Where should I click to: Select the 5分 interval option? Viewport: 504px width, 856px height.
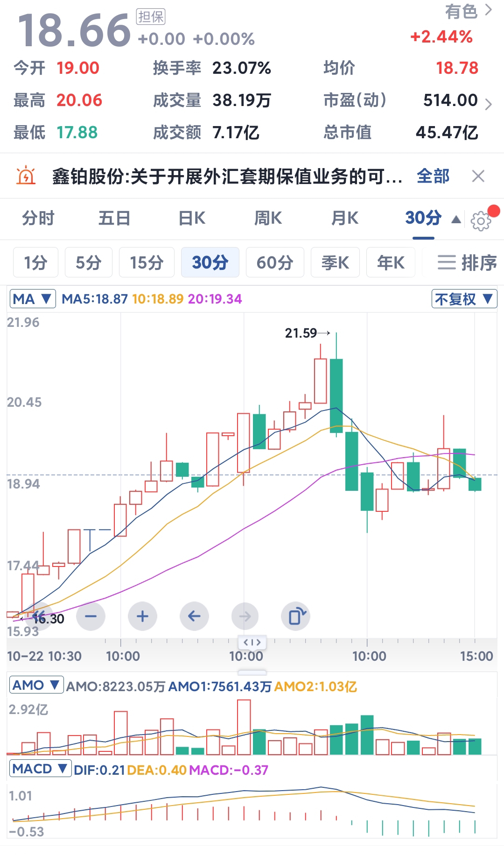[89, 262]
